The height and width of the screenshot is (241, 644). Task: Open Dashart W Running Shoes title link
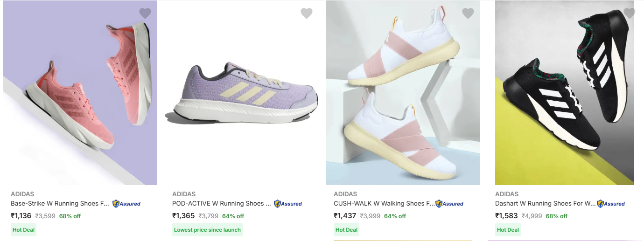545,204
